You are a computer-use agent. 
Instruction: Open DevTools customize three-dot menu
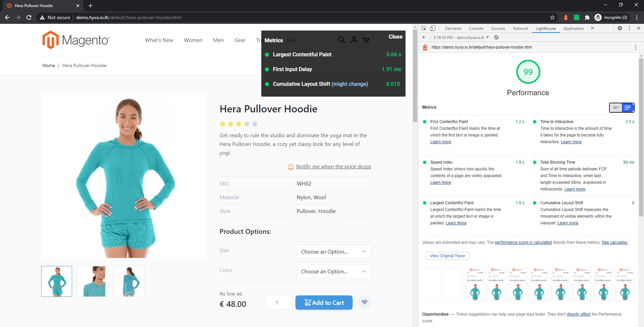pos(629,29)
